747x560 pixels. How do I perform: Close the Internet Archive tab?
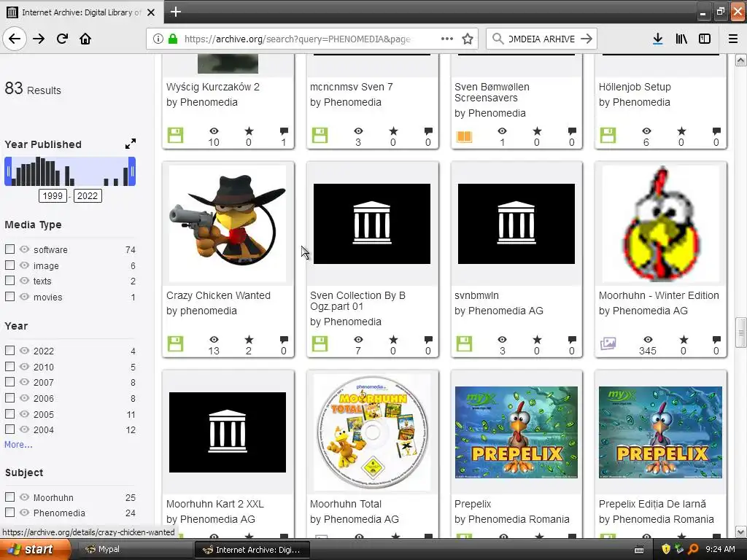pyautogui.click(x=151, y=12)
